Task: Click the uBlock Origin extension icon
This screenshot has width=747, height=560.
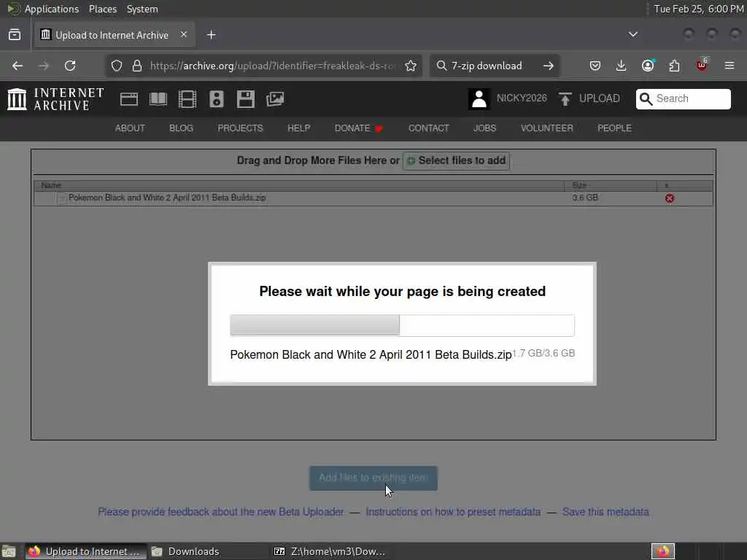Action: tap(702, 65)
